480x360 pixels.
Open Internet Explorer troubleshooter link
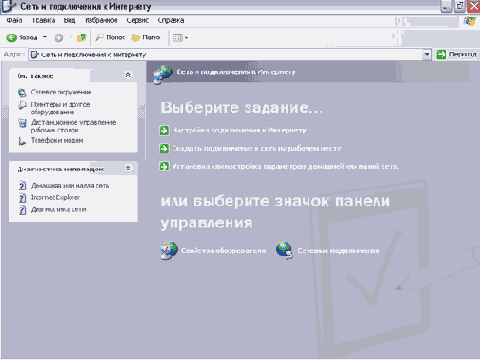coord(55,197)
